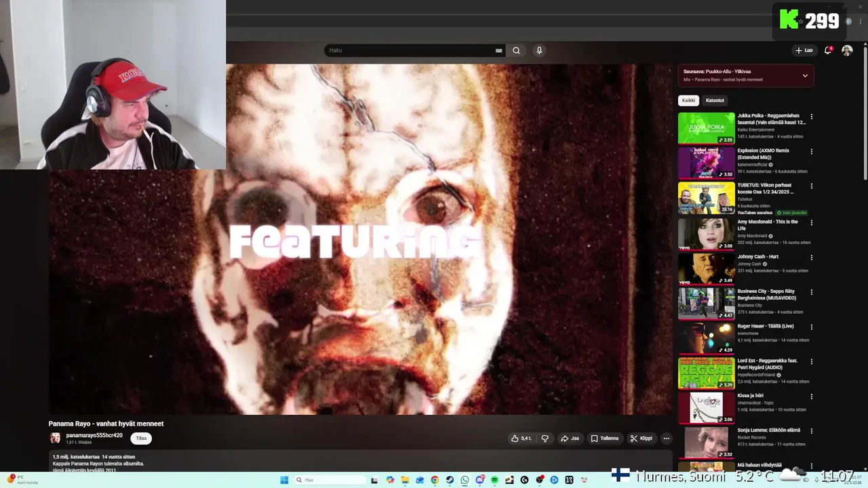Open options for Kissa ja hiiri

click(811, 396)
